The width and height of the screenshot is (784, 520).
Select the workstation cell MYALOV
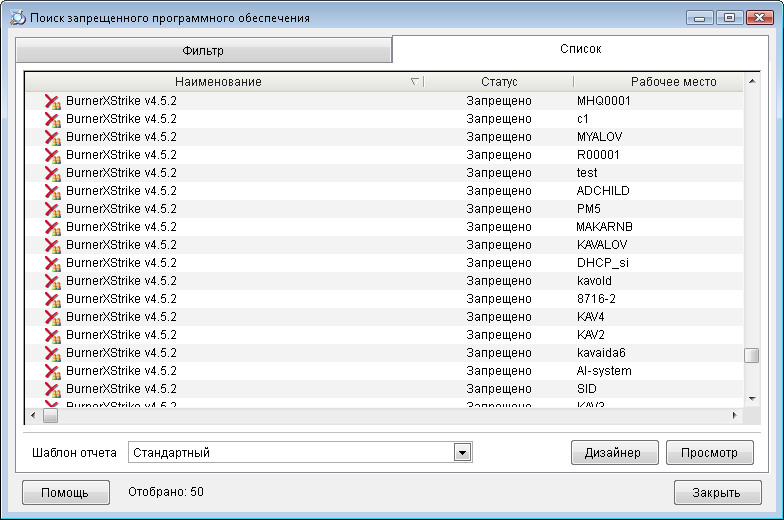[x=600, y=137]
